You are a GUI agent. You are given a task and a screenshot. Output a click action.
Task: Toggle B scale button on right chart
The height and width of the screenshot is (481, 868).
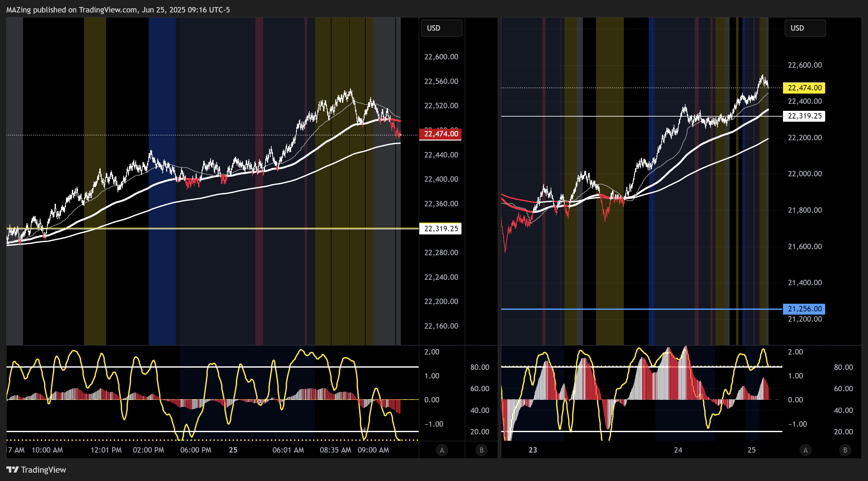(x=845, y=450)
